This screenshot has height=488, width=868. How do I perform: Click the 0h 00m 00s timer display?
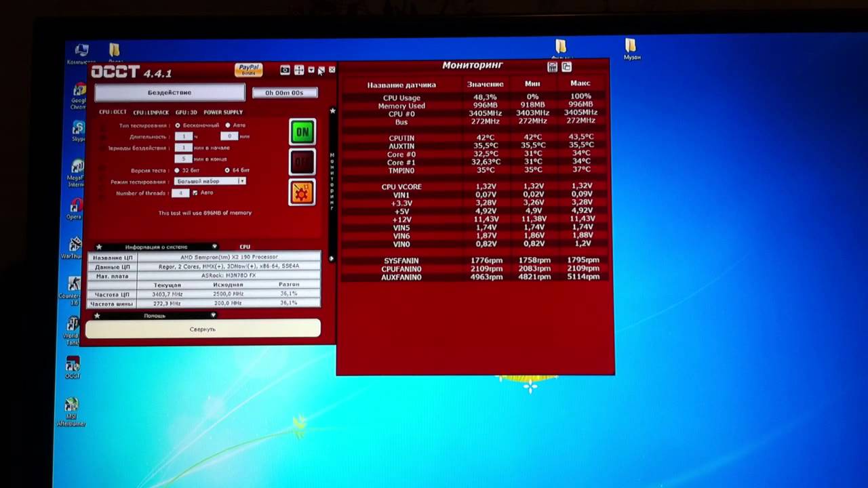pyautogui.click(x=285, y=92)
